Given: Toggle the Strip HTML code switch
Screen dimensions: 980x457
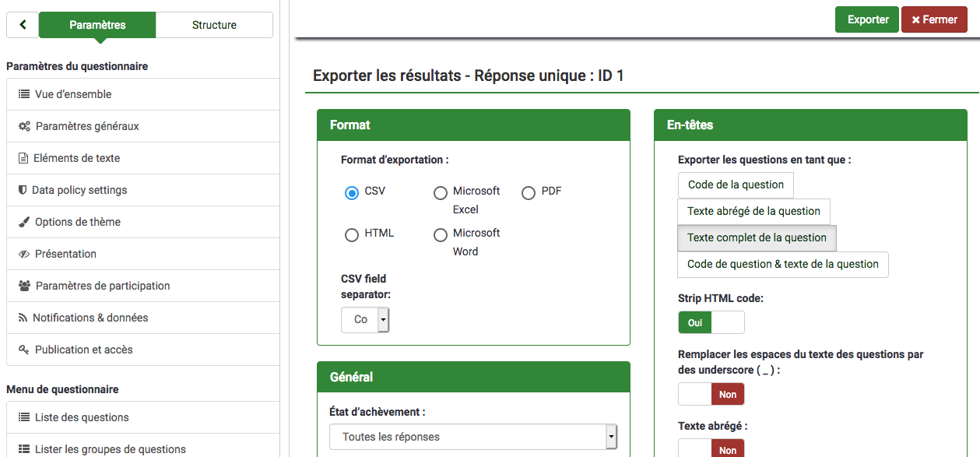Looking at the screenshot, I should 711,322.
